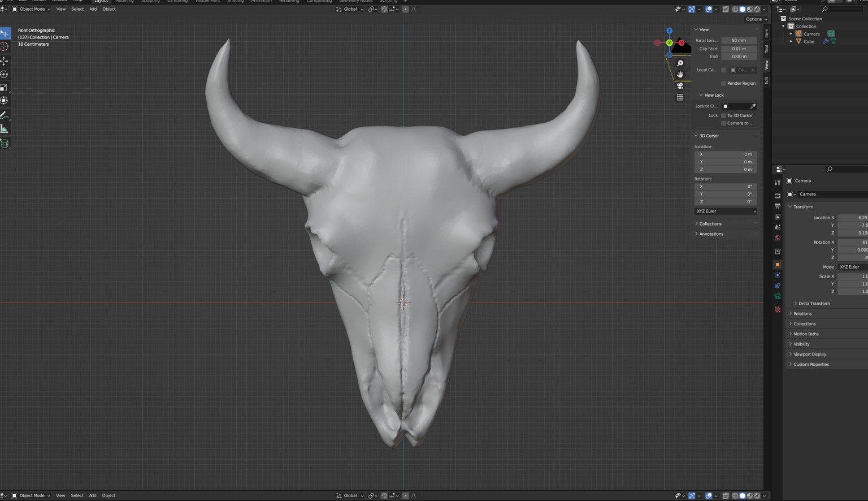Open the Output properties tab icon
Image resolution: width=868 pixels, height=501 pixels.
pos(778,206)
